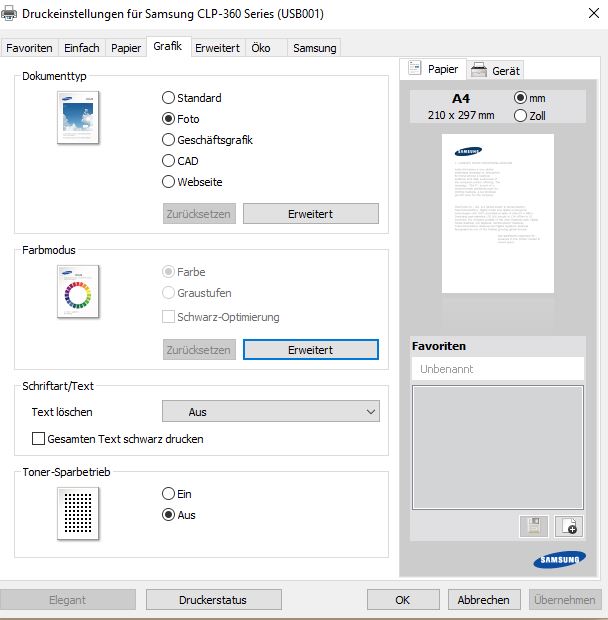
Task: Show the Gerät preview tab
Action: coord(496,71)
